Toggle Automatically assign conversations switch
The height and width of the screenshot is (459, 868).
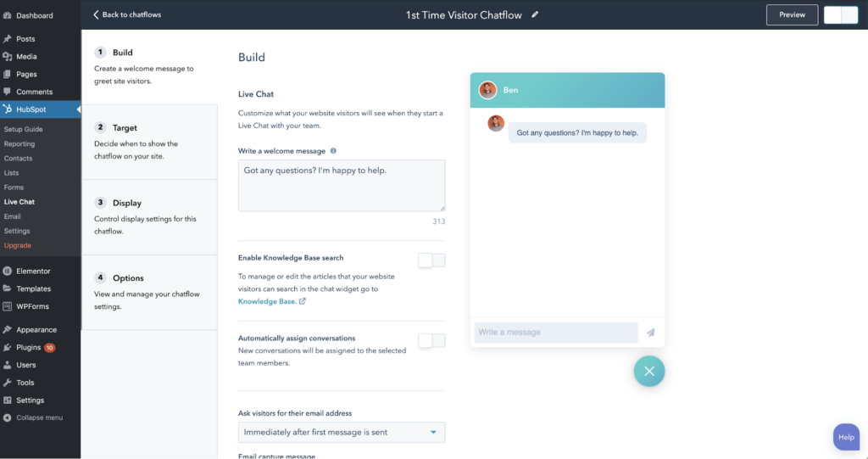pyautogui.click(x=431, y=340)
